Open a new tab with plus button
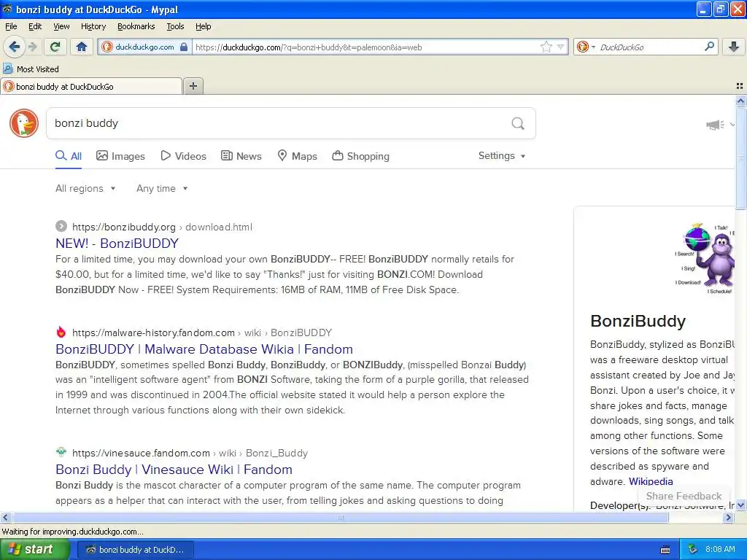The width and height of the screenshot is (747, 560). (193, 86)
